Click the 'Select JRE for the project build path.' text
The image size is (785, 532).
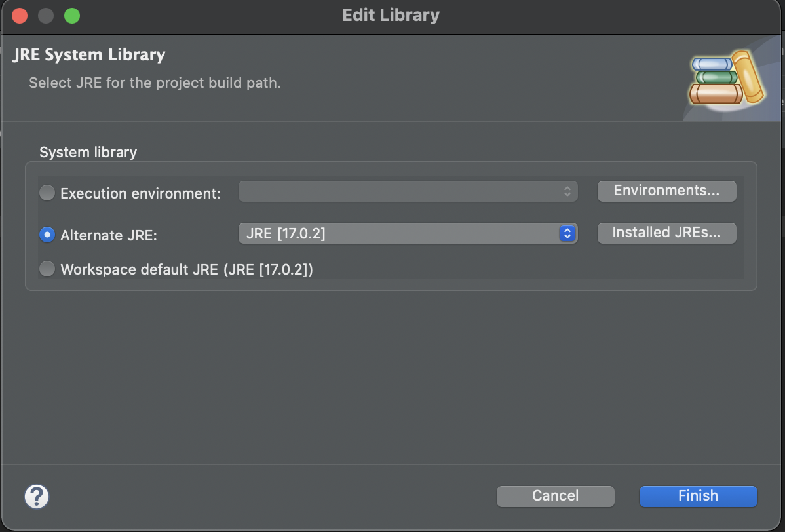[x=155, y=83]
